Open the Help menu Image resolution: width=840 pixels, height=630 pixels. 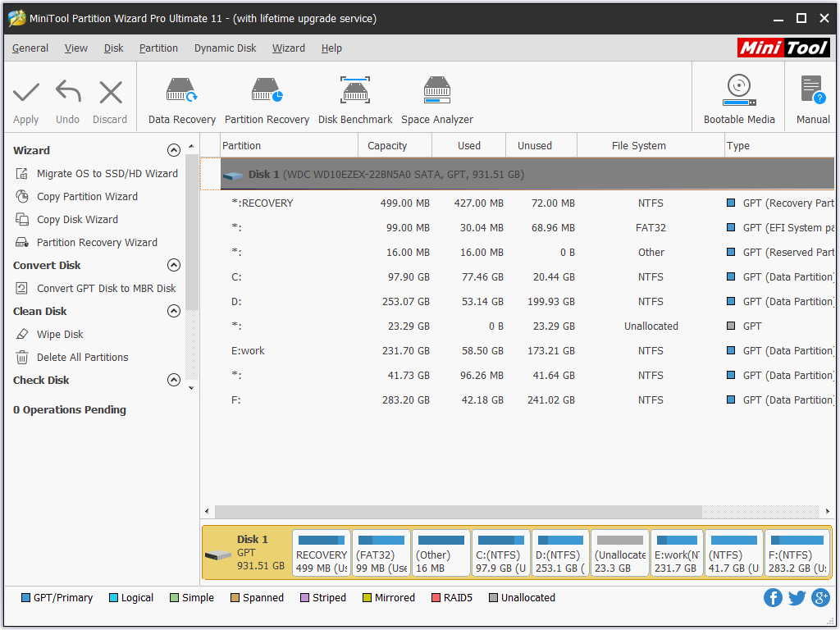click(x=331, y=48)
